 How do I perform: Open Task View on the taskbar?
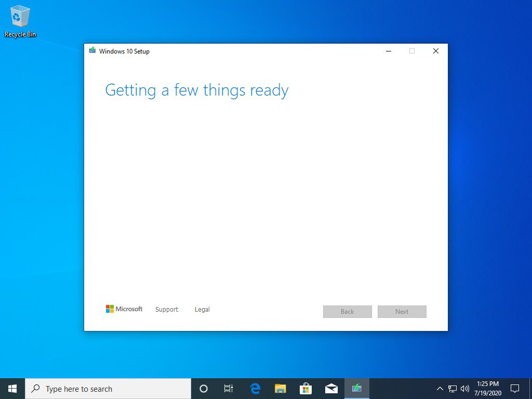click(229, 389)
